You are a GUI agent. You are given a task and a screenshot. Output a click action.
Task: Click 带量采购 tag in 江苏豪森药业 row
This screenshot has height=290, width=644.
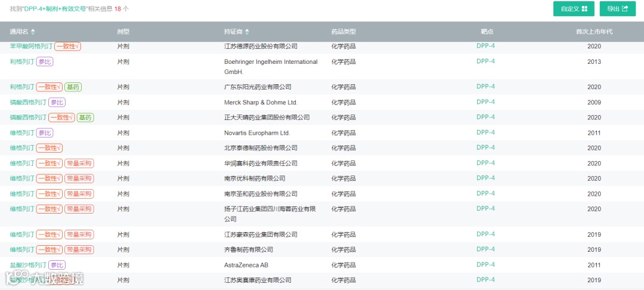(79, 235)
